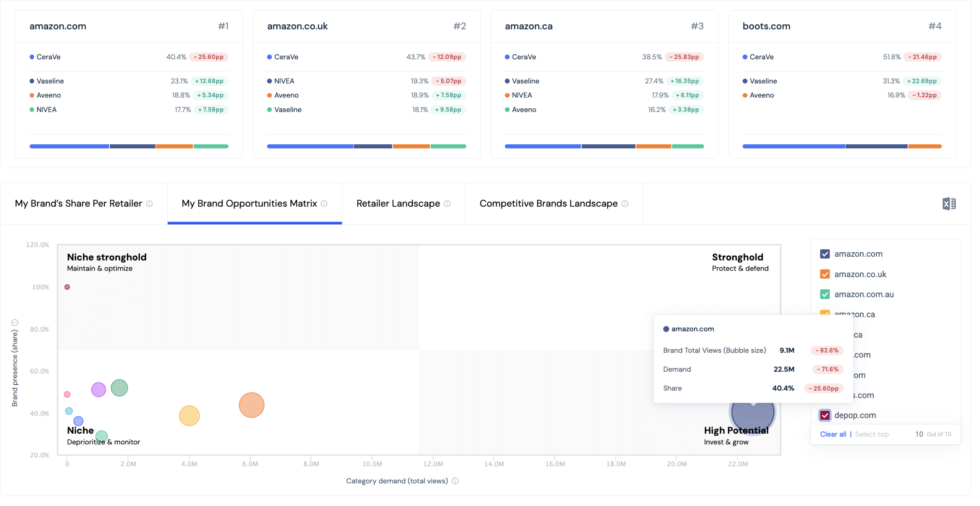The width and height of the screenshot is (980, 506).
Task: Click the info icon next to Retailer Landscape
Action: coord(447,204)
